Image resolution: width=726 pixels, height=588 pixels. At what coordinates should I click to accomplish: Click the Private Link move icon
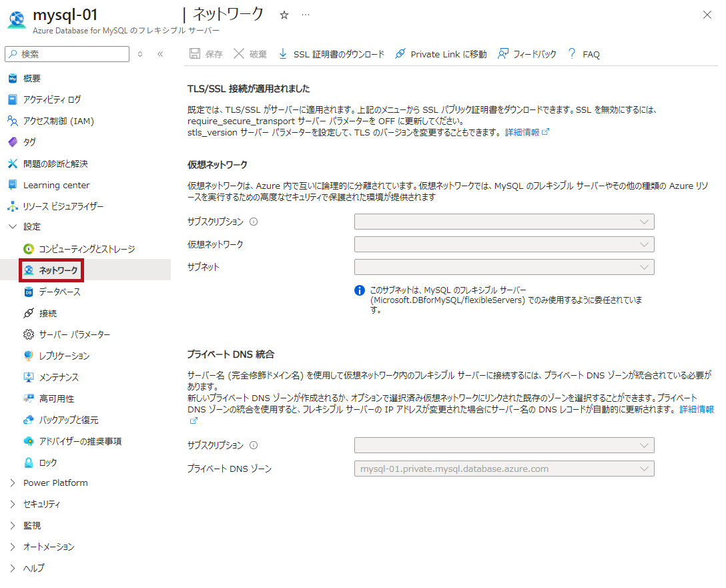(x=400, y=54)
